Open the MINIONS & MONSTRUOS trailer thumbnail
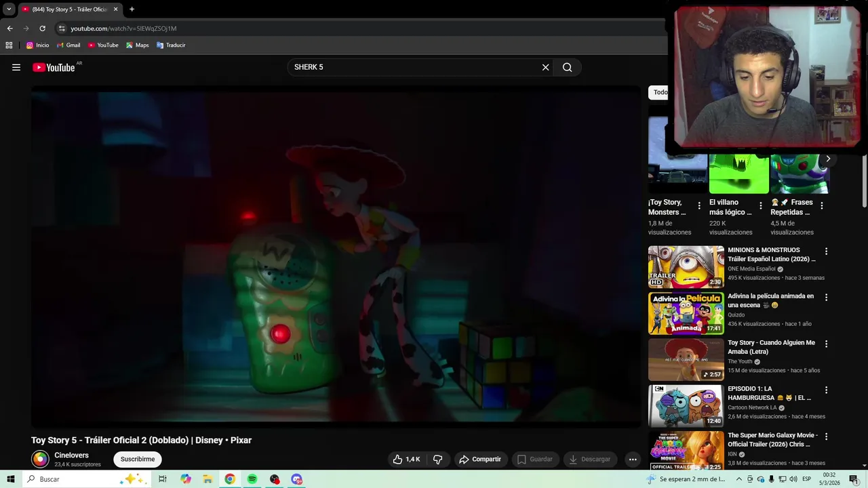The height and width of the screenshot is (488, 868). (686, 267)
